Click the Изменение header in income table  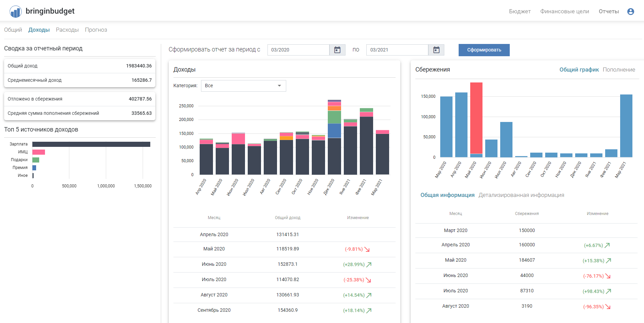coord(358,218)
